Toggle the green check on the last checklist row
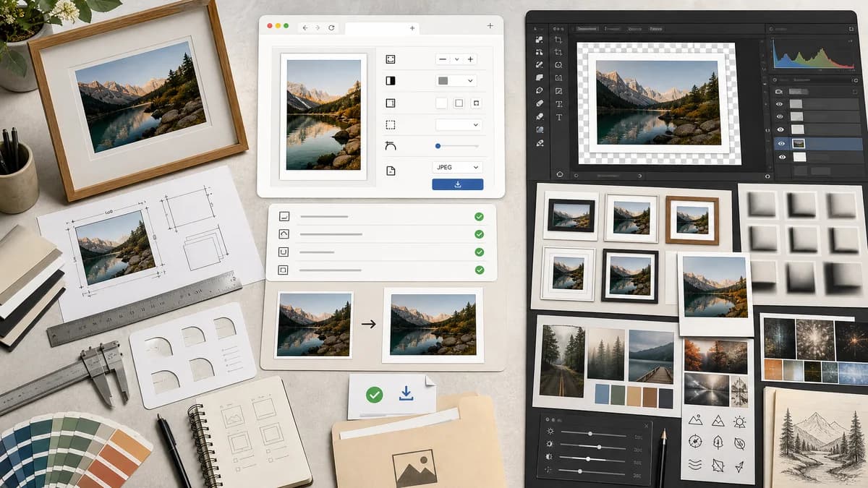The width and height of the screenshot is (868, 488). pyautogui.click(x=479, y=270)
